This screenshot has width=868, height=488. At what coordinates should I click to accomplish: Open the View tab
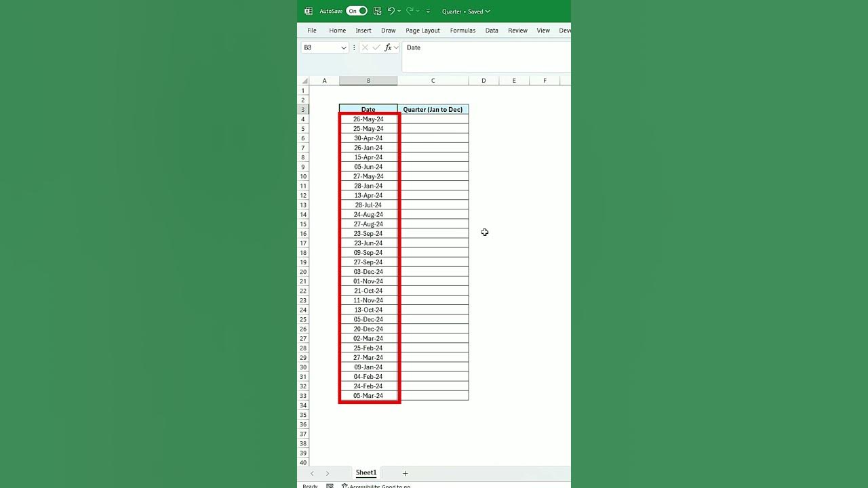point(543,30)
